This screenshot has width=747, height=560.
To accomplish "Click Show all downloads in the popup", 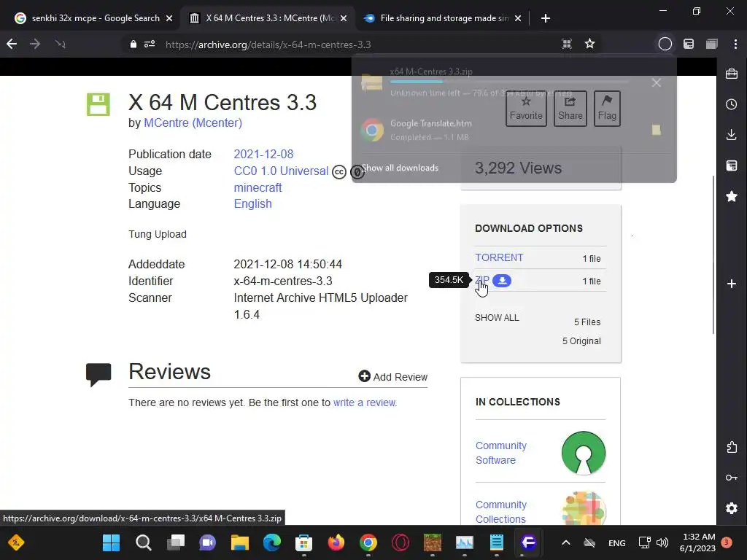I will pyautogui.click(x=400, y=168).
